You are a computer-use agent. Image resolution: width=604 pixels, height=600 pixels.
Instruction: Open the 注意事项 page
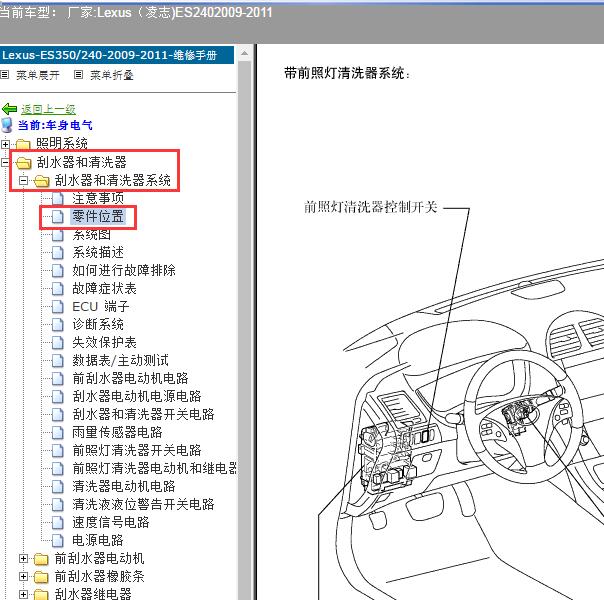point(98,198)
